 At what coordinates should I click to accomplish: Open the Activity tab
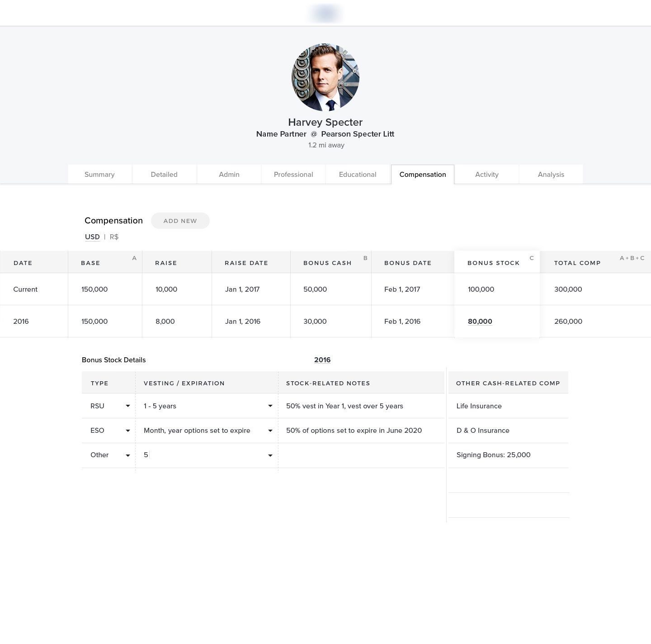pyautogui.click(x=487, y=175)
